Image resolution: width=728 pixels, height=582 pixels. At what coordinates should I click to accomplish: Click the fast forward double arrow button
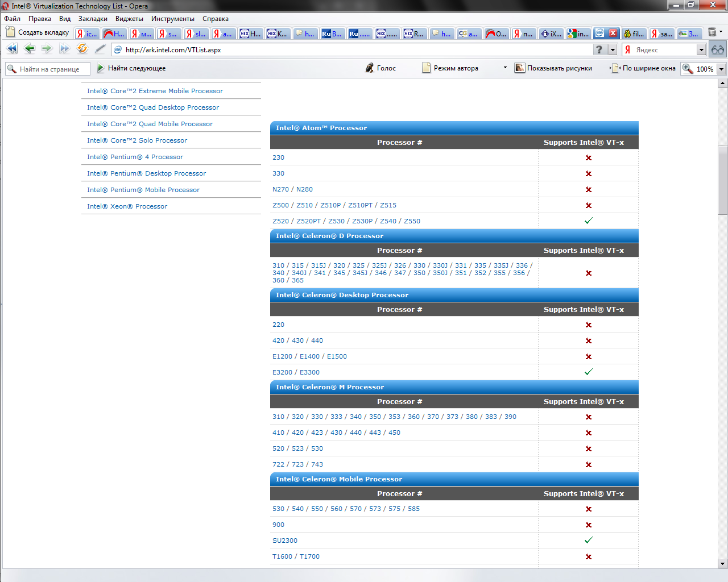click(64, 49)
